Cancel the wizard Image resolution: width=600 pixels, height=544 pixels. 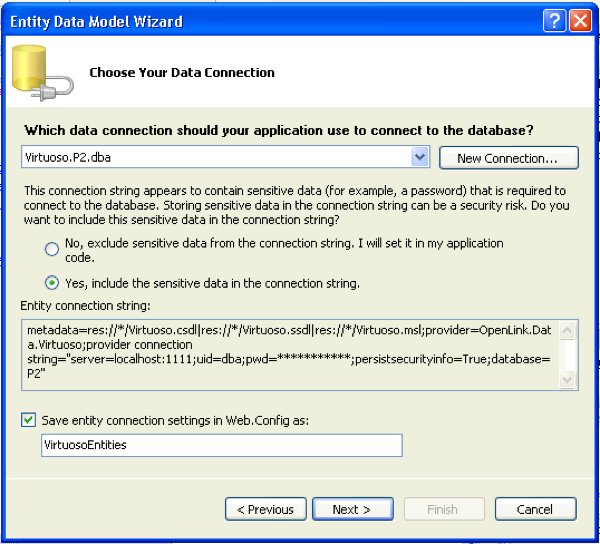534,509
